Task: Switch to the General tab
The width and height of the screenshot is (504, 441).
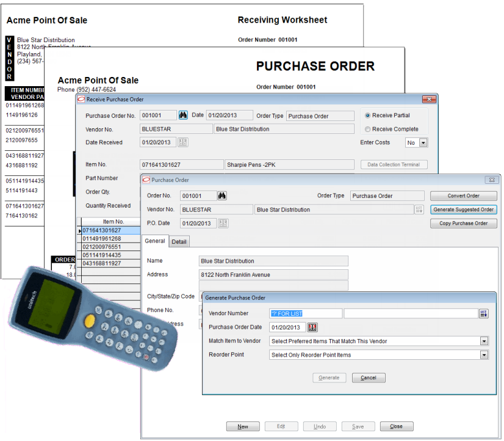Action: pyautogui.click(x=155, y=241)
